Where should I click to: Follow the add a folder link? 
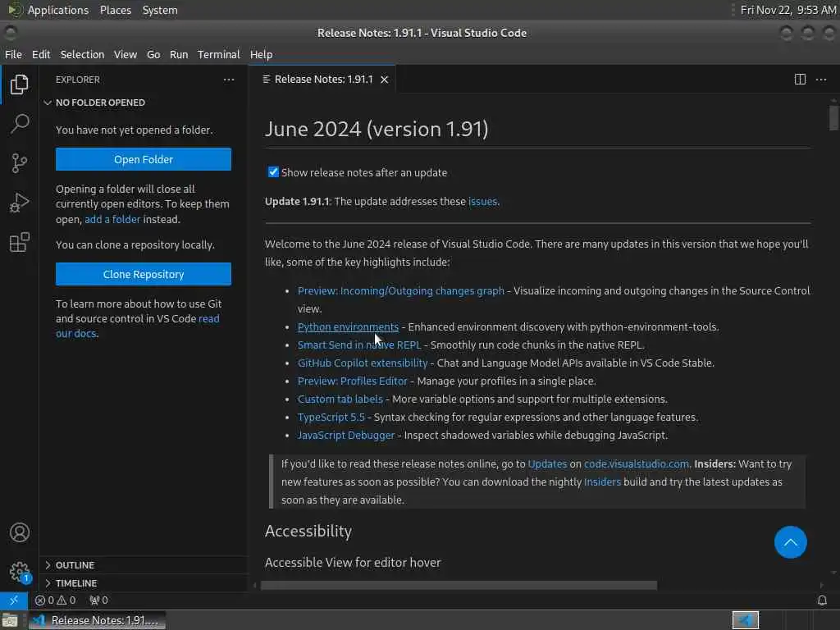tap(112, 219)
